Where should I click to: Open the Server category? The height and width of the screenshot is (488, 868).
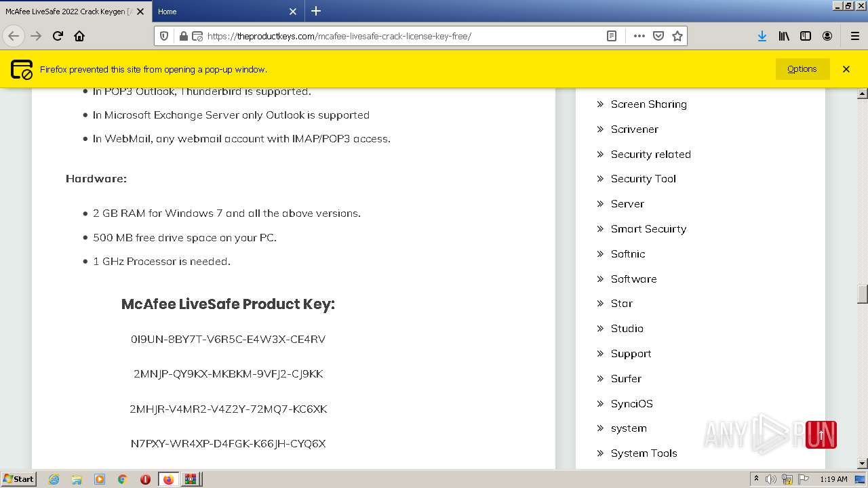(627, 204)
